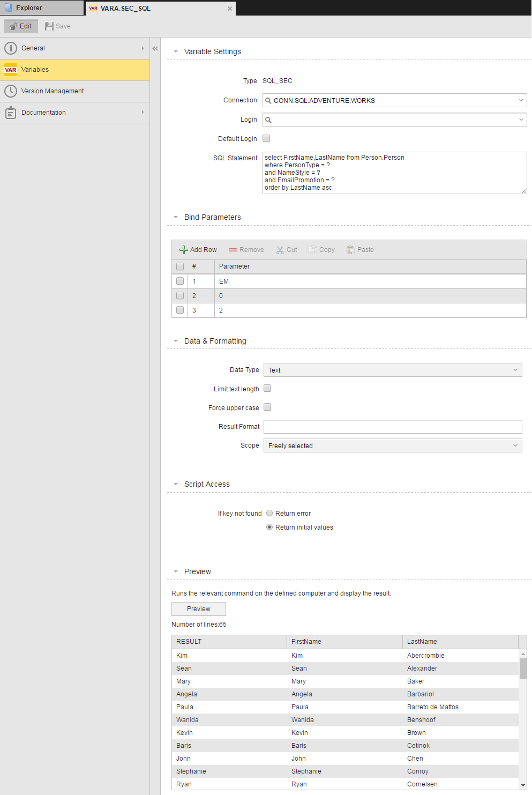Click the Edit lock icon in toolbar
Screen dimensions: 532x795
pyautogui.click(x=13, y=26)
